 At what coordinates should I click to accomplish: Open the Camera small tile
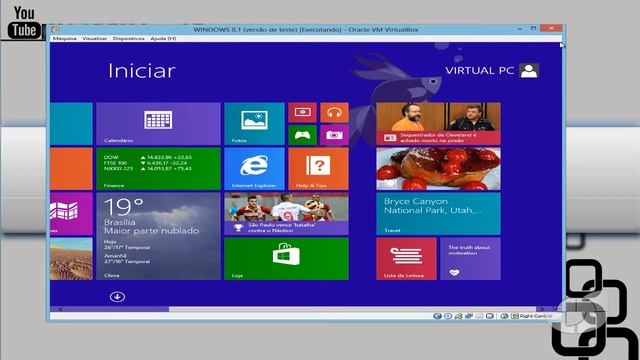pos(334,135)
